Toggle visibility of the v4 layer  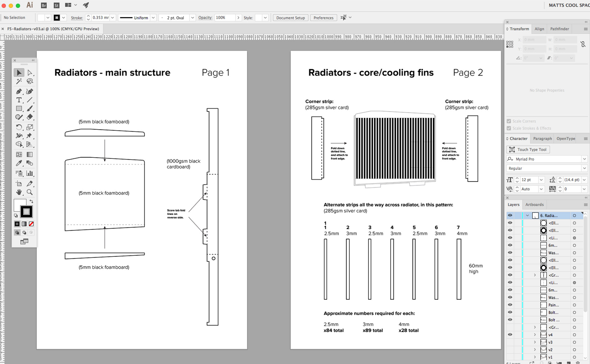tap(510, 334)
